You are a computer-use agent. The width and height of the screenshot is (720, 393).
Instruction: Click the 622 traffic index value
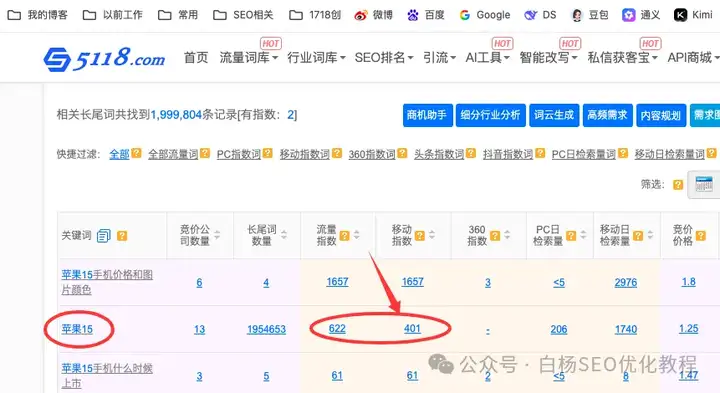337,329
